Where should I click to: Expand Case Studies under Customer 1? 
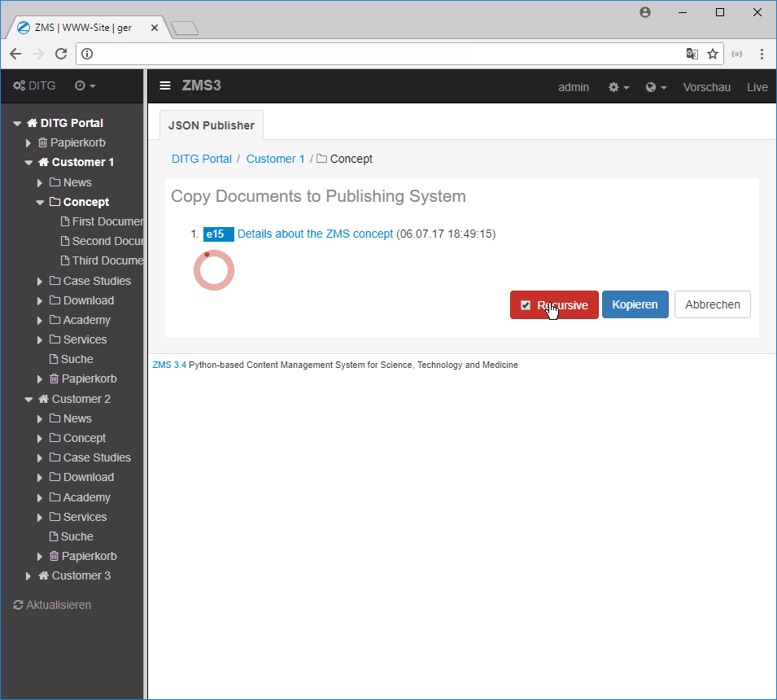pyautogui.click(x=40, y=281)
